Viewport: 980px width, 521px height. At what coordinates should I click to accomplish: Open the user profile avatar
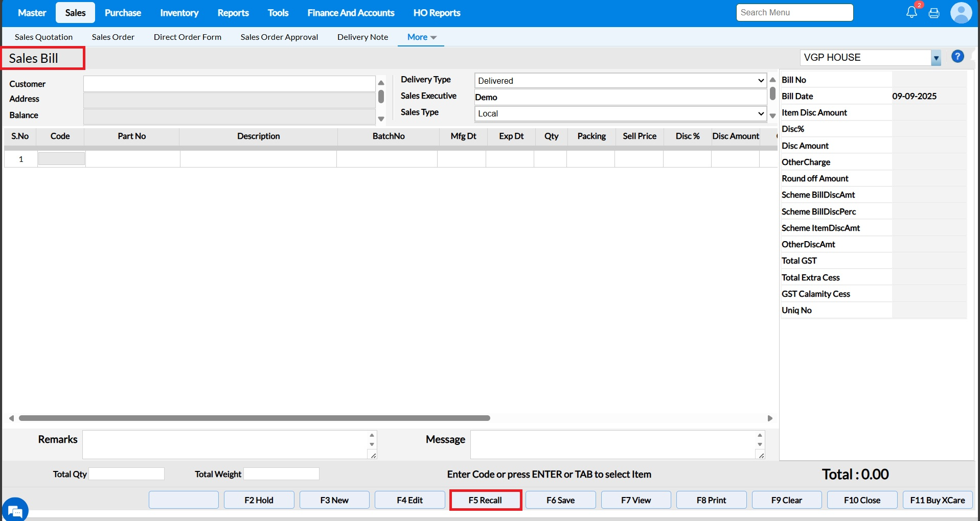pos(961,13)
